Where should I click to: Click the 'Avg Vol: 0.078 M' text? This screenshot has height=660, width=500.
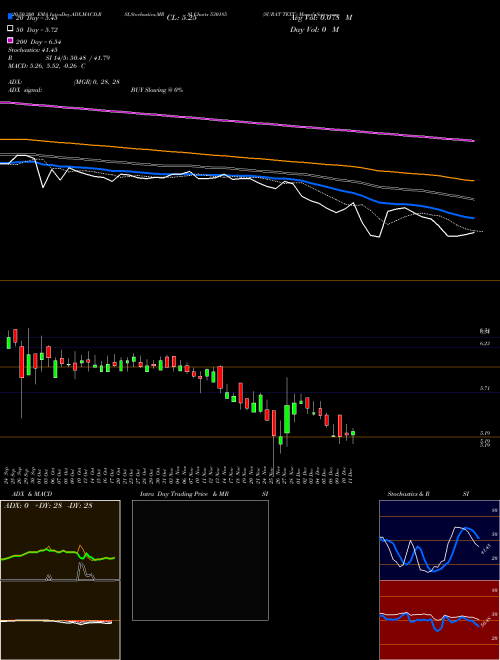321,18
